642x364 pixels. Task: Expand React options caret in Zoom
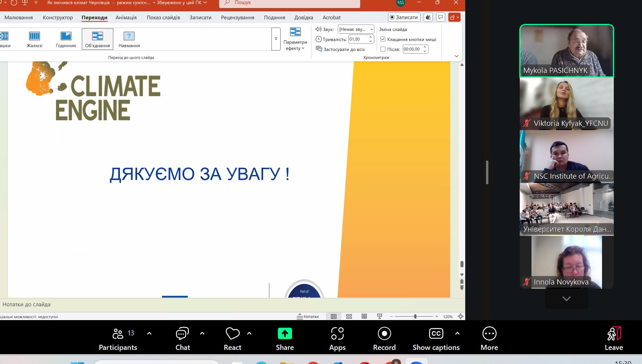(x=249, y=333)
